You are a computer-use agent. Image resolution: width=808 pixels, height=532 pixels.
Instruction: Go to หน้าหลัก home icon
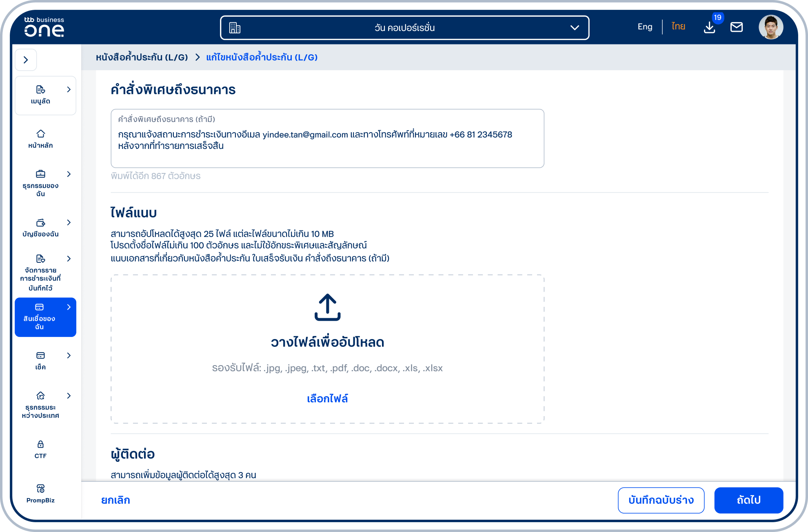point(40,133)
